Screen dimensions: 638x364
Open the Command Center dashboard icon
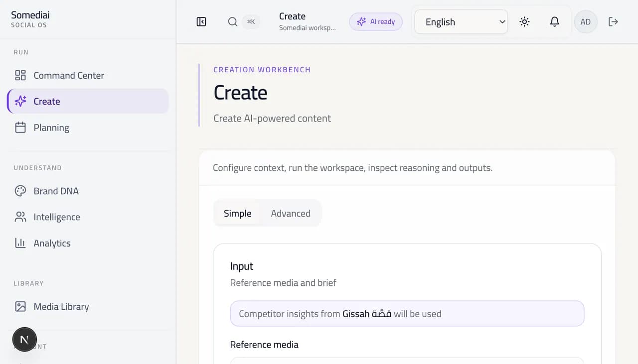tap(20, 75)
